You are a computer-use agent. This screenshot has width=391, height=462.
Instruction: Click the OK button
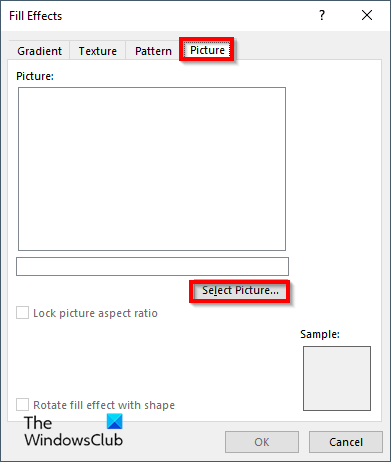click(262, 442)
